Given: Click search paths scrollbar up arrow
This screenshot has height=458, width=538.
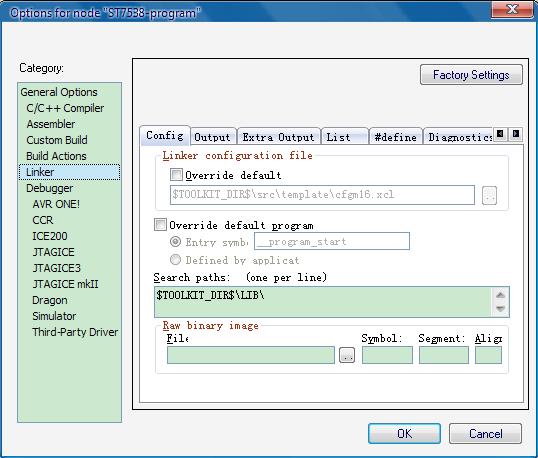Looking at the screenshot, I should (x=500, y=295).
